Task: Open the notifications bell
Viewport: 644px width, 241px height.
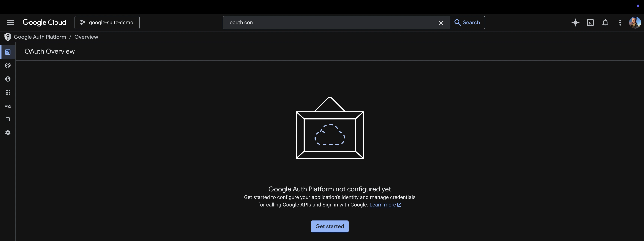Action: [605, 23]
